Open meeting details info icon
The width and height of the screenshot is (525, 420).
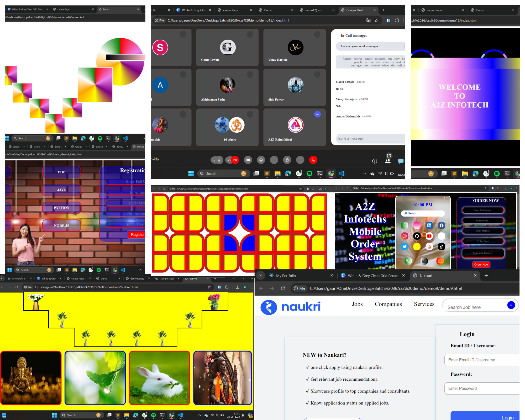pos(375,161)
